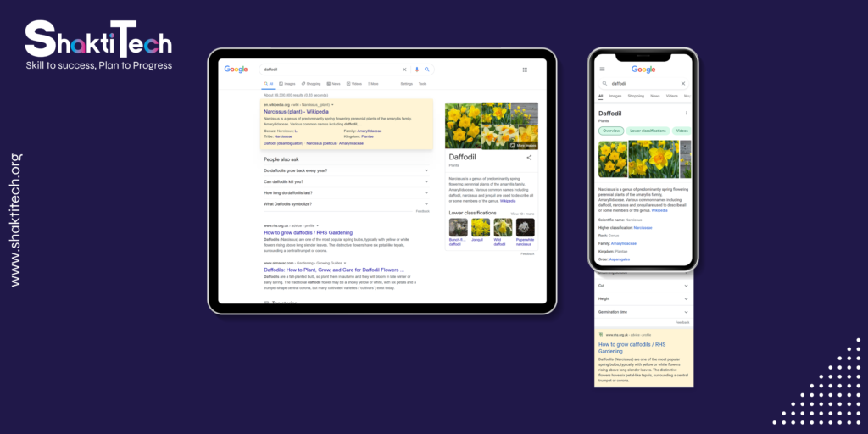This screenshot has width=868, height=434.
Task: Select the Overview chip on phone
Action: click(x=611, y=131)
